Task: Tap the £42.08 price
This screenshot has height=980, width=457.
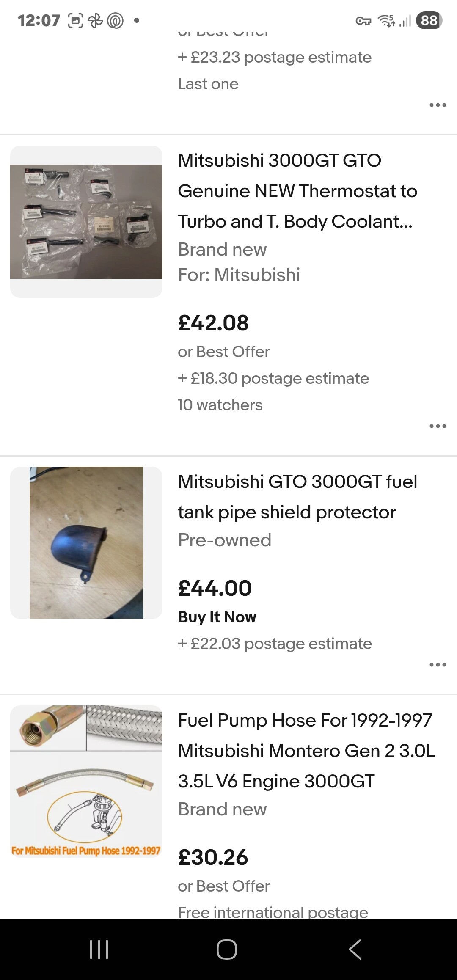Action: [x=213, y=323]
